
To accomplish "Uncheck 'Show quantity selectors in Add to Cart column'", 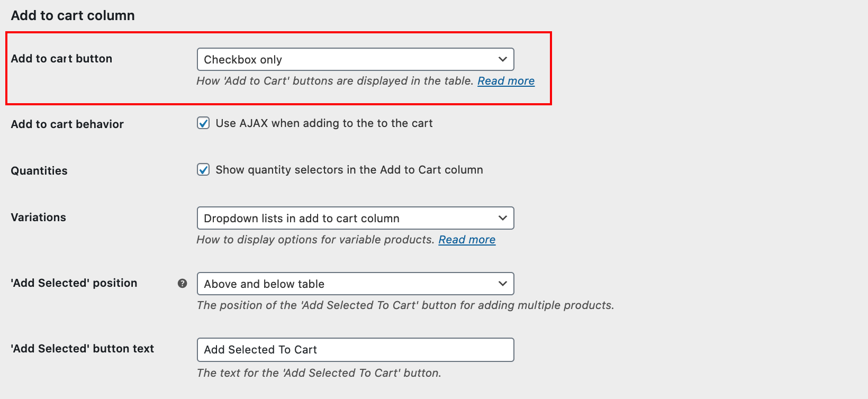I will pyautogui.click(x=203, y=170).
